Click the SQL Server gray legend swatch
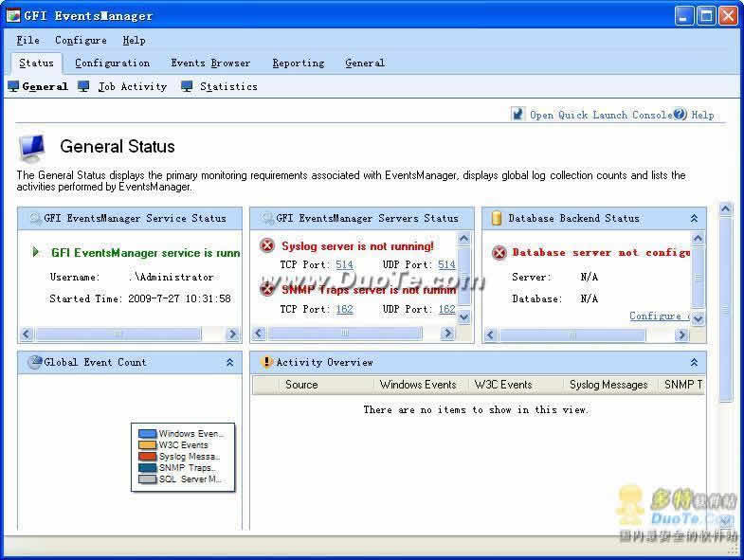The image size is (744, 560). click(147, 479)
